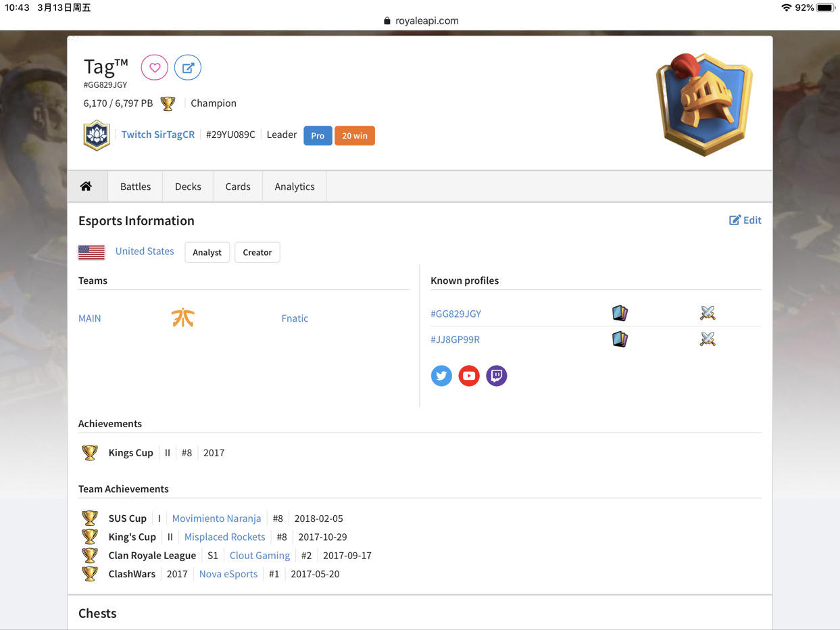Go to the profile home tab
This screenshot has height=630, width=840.
click(86, 187)
